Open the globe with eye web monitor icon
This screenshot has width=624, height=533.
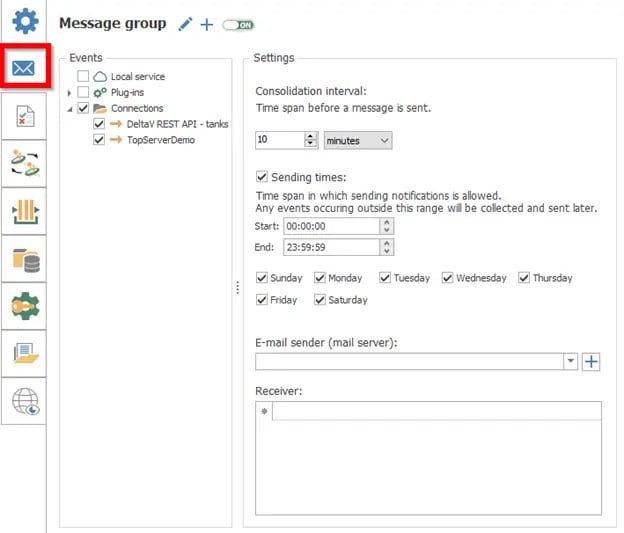[x=25, y=401]
